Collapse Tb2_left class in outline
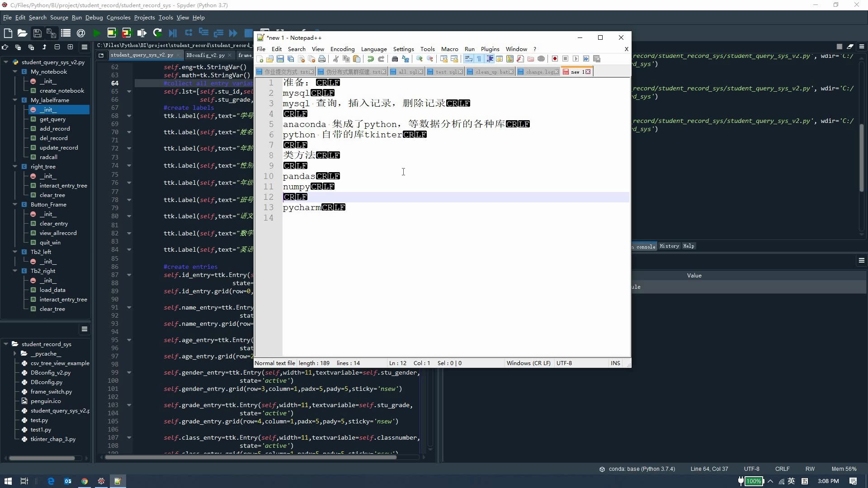The image size is (868, 488). click(15, 252)
